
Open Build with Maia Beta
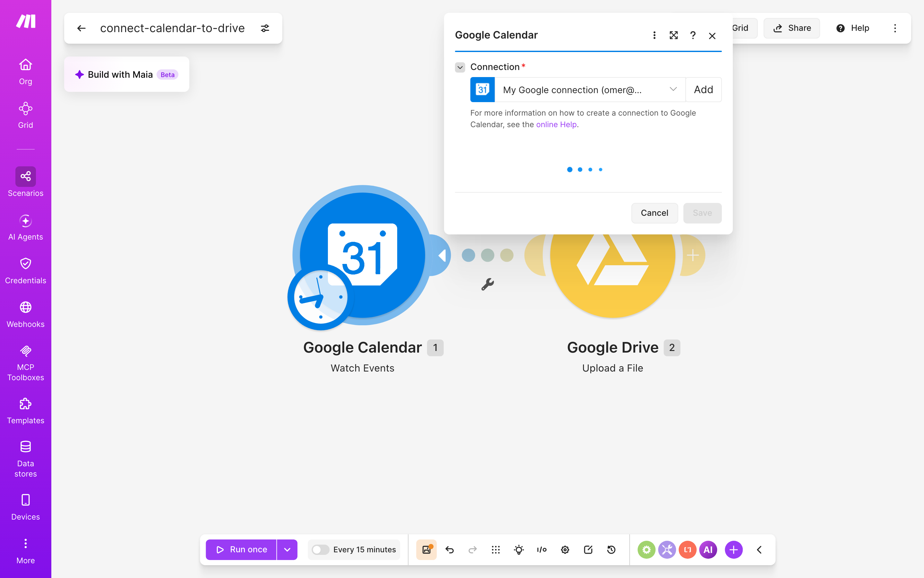click(127, 74)
